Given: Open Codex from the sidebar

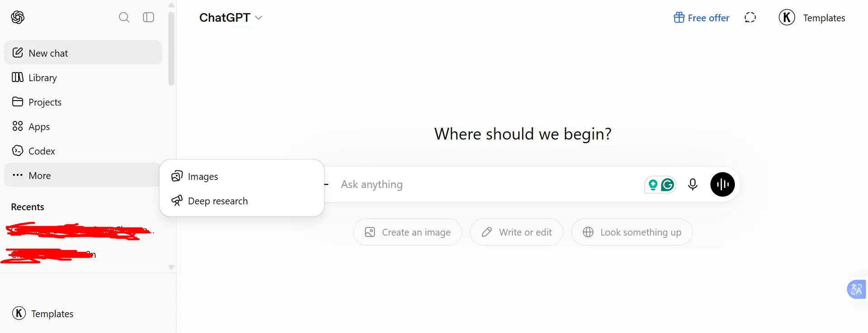Looking at the screenshot, I should coord(83,151).
